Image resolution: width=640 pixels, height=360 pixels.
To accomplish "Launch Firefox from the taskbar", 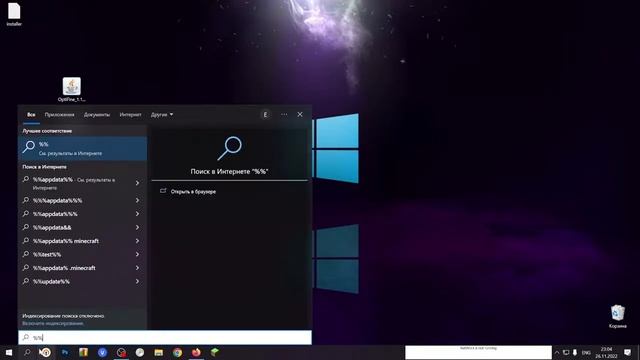I will click(x=196, y=352).
